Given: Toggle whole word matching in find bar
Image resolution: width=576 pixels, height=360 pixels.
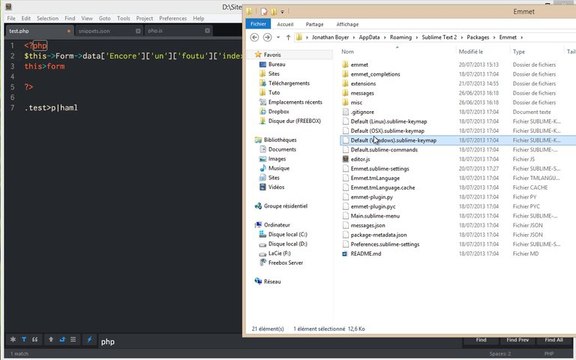Looking at the screenshot, I should (35, 339).
